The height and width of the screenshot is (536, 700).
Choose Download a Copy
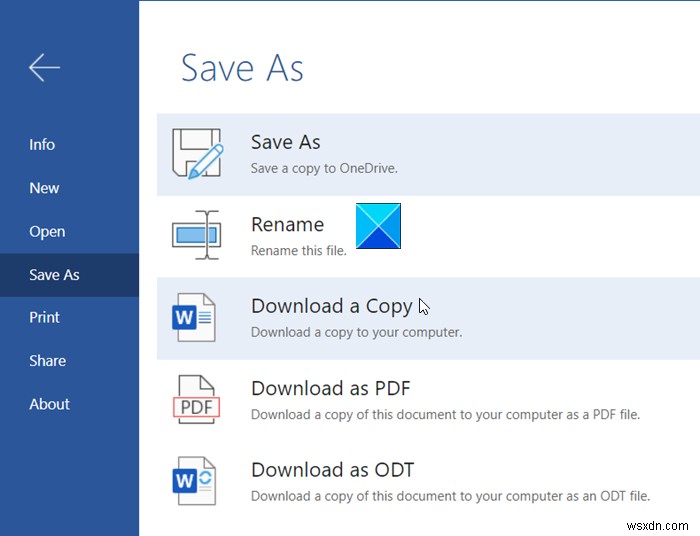click(x=332, y=307)
